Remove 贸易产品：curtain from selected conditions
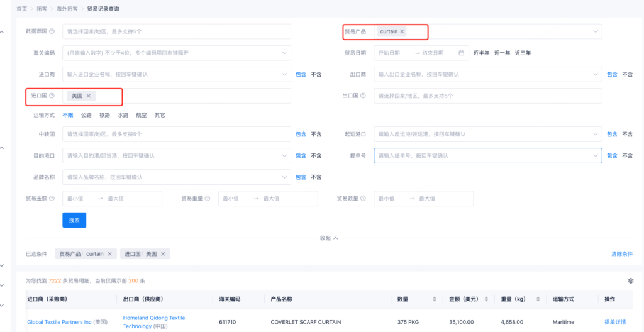The width and height of the screenshot is (644, 332). (109, 254)
